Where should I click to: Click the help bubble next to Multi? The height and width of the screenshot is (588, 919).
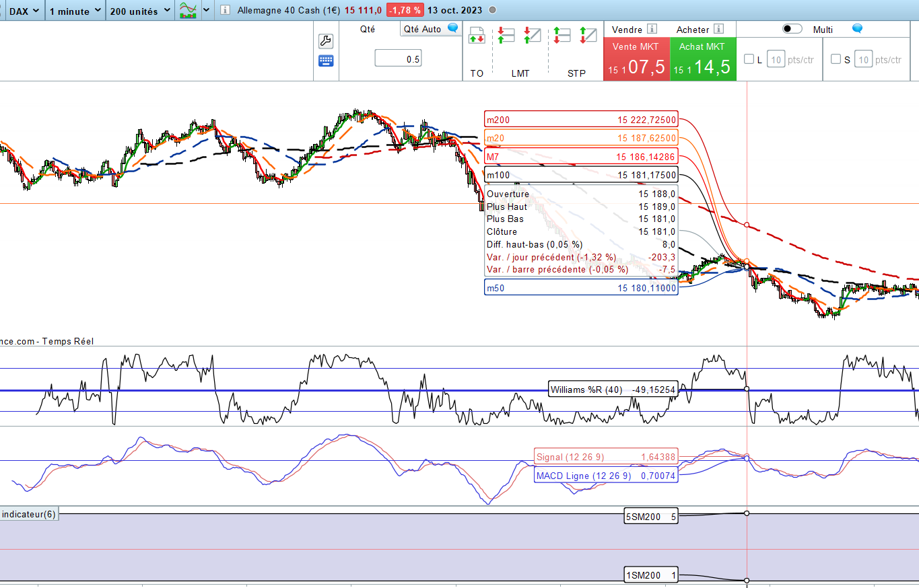click(x=857, y=28)
